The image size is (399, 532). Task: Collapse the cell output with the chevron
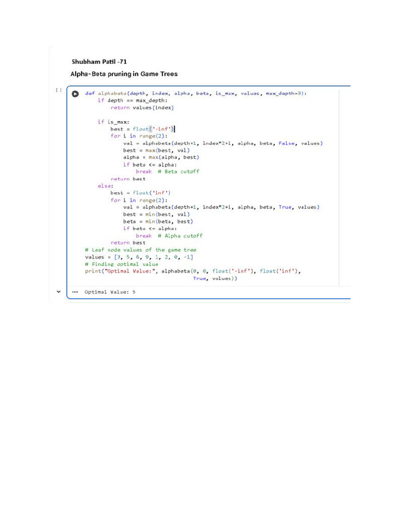[58, 291]
